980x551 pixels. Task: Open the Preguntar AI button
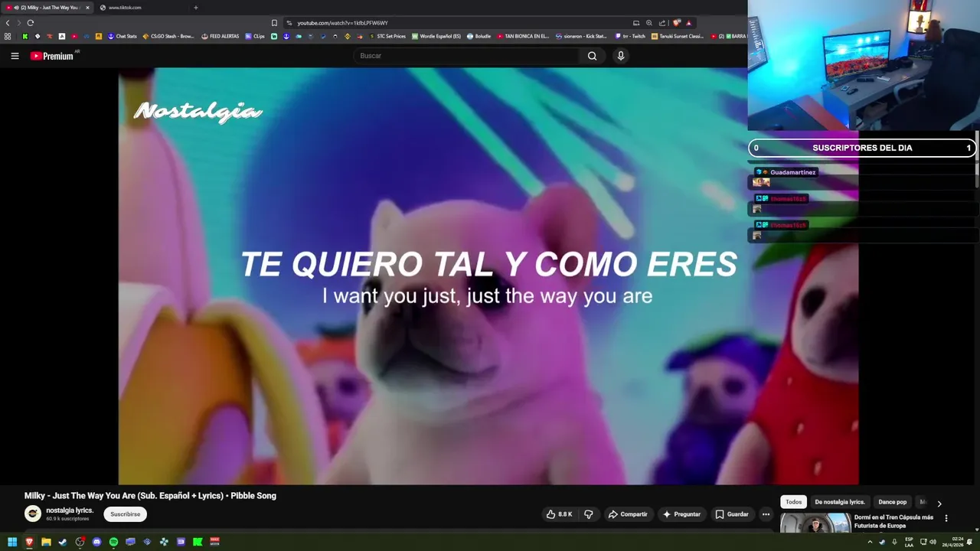pos(682,514)
